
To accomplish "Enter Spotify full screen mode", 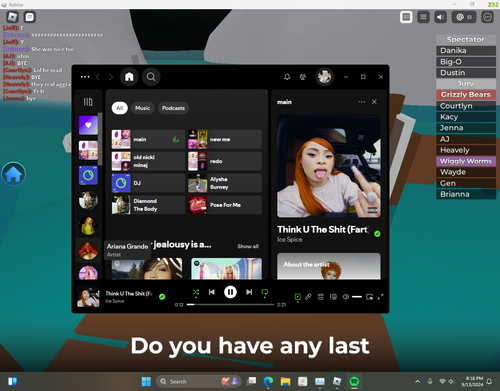I will click(x=380, y=297).
